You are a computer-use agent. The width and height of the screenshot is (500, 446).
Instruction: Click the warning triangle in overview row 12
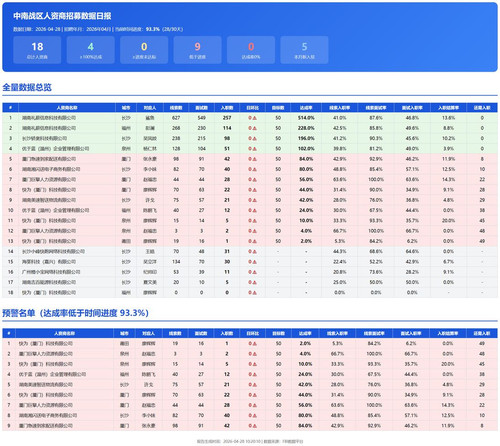pyautogui.click(x=255, y=231)
